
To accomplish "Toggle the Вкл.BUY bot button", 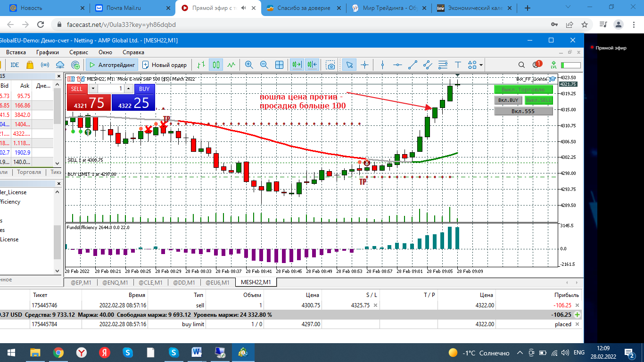I will click(x=508, y=100).
